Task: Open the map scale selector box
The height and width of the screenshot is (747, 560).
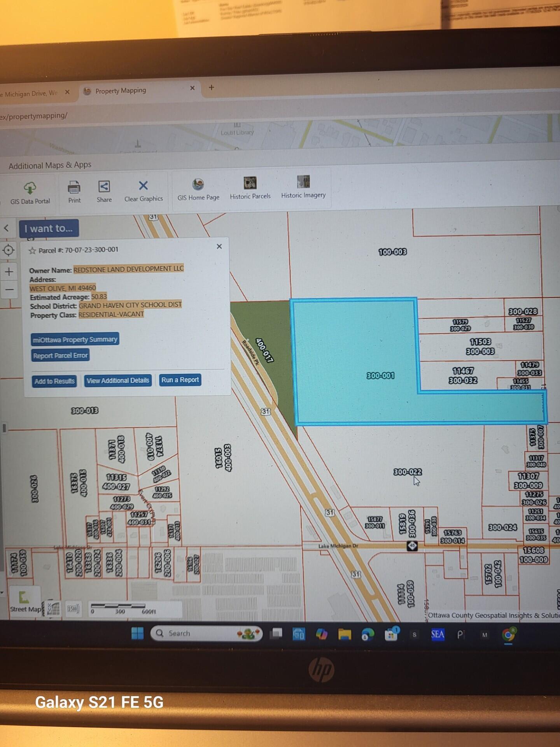Action: 73,608
